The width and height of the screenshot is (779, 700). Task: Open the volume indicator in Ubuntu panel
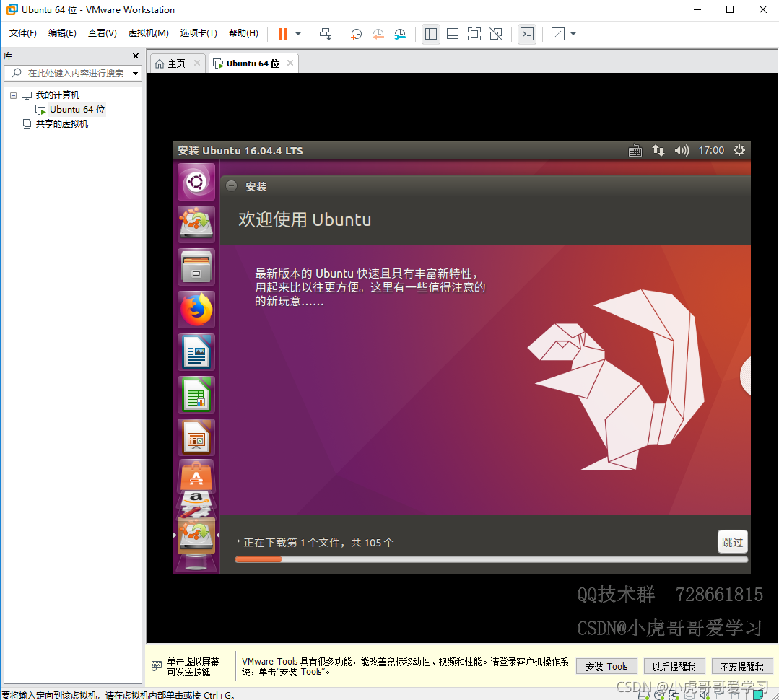(682, 150)
